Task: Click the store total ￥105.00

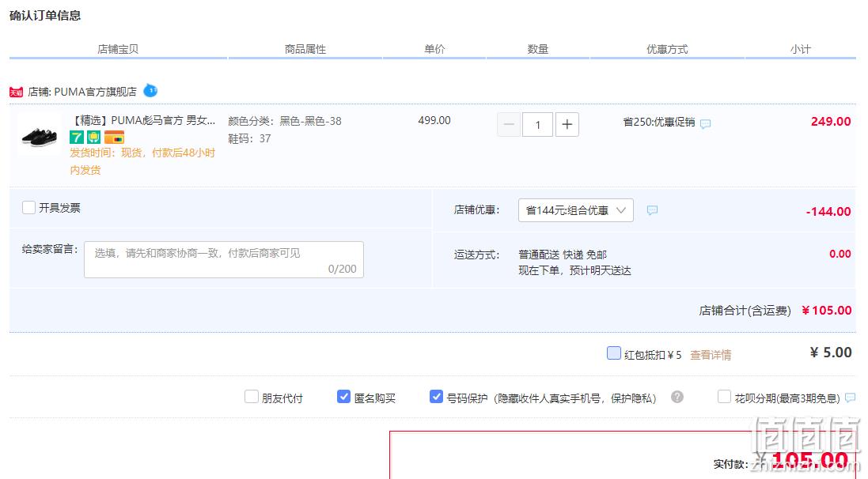Action: coord(827,311)
